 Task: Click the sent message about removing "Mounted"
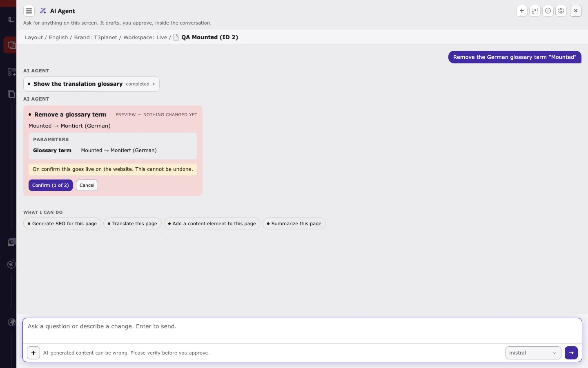click(515, 57)
